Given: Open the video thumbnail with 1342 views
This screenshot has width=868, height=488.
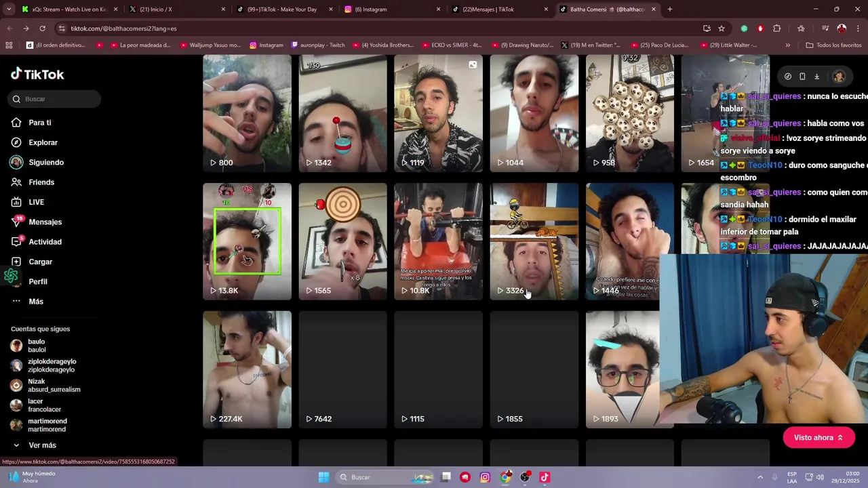Looking at the screenshot, I should coord(342,113).
